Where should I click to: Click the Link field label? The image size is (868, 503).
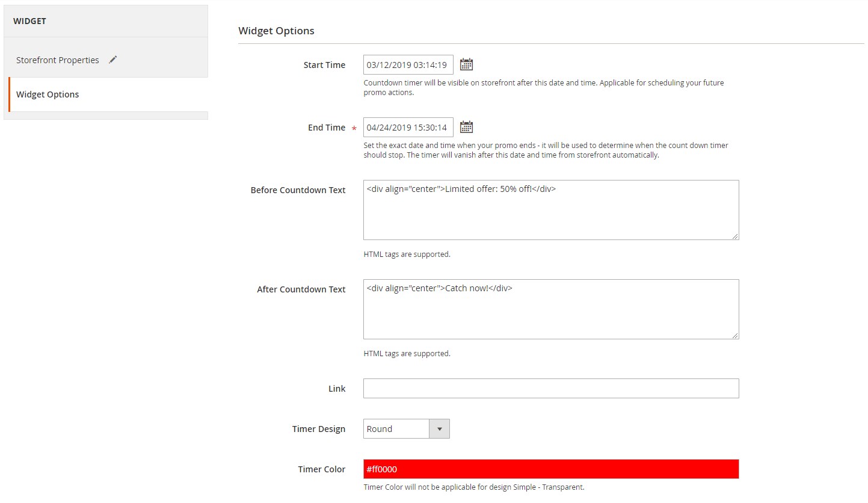(337, 389)
